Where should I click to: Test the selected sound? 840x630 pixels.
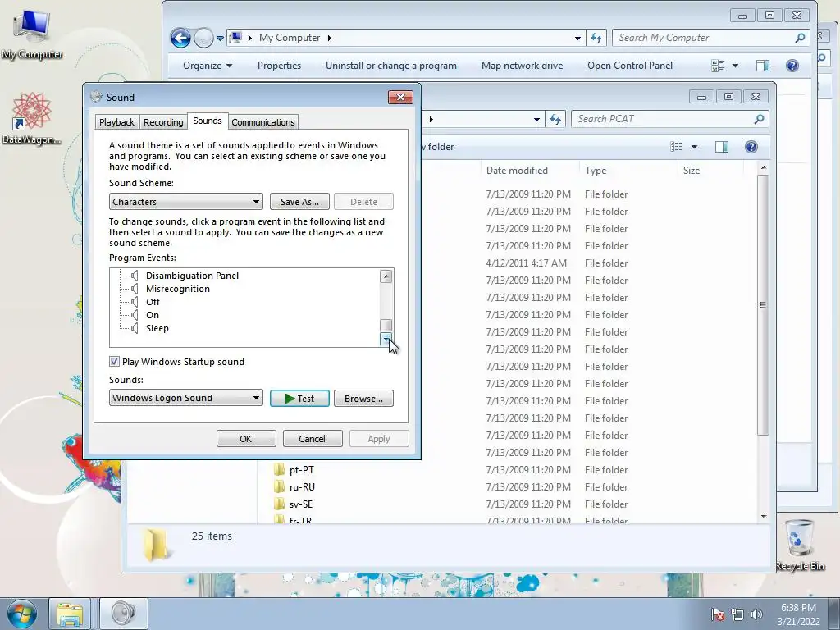tap(299, 398)
